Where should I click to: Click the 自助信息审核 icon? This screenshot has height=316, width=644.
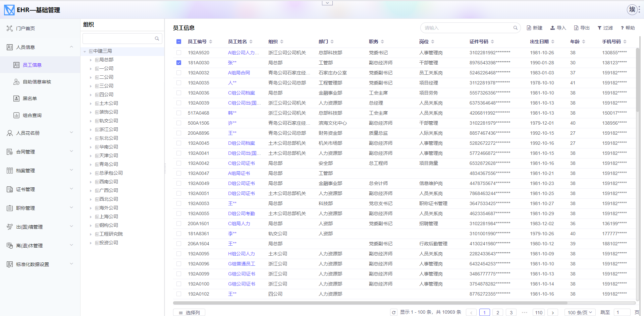point(16,82)
